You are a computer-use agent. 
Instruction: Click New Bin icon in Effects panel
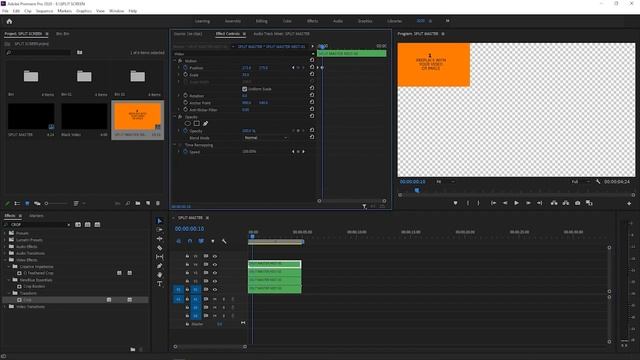pyautogui.click(x=133, y=349)
